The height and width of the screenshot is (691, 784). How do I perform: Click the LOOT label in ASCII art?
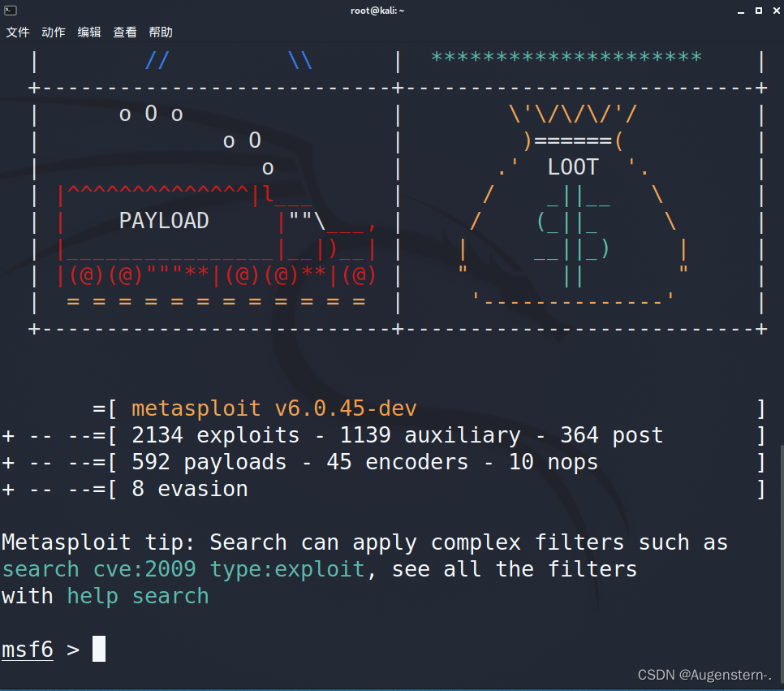click(x=573, y=167)
